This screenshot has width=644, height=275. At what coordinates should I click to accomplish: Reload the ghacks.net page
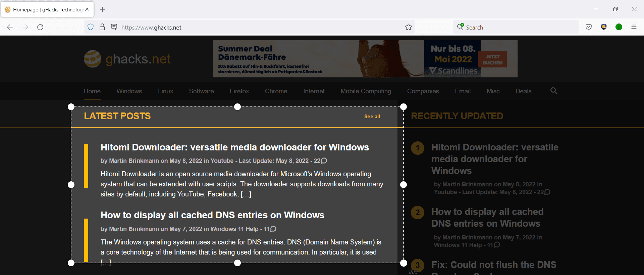[x=40, y=27]
